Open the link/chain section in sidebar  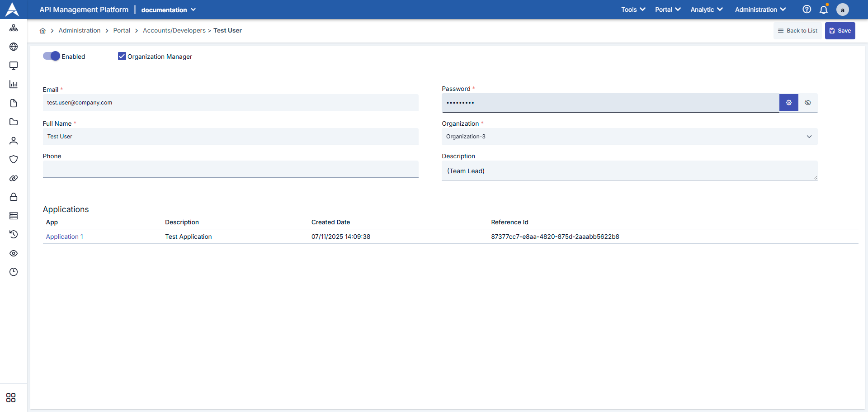pos(14,178)
